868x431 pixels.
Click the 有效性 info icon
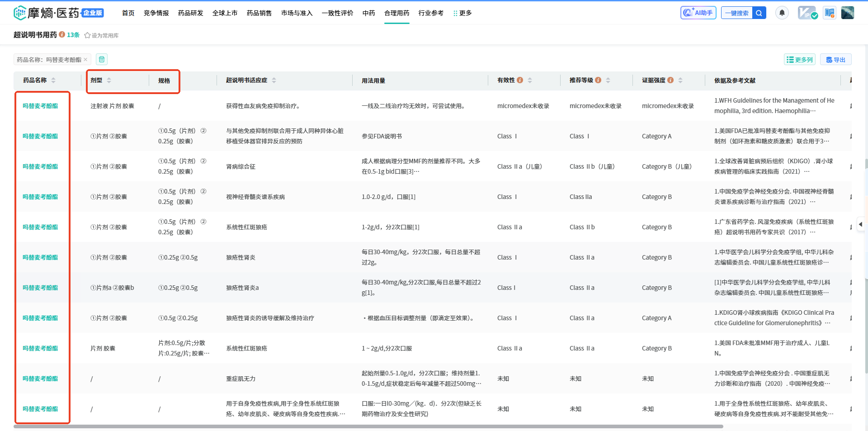point(520,80)
